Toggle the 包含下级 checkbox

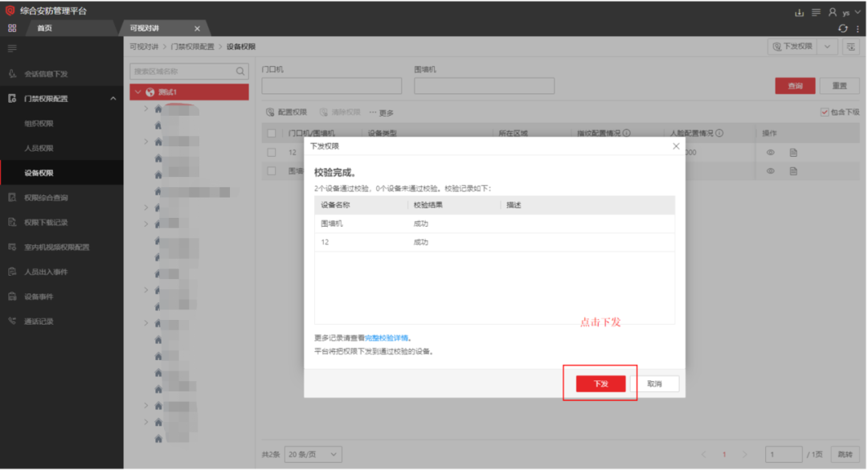tap(825, 113)
